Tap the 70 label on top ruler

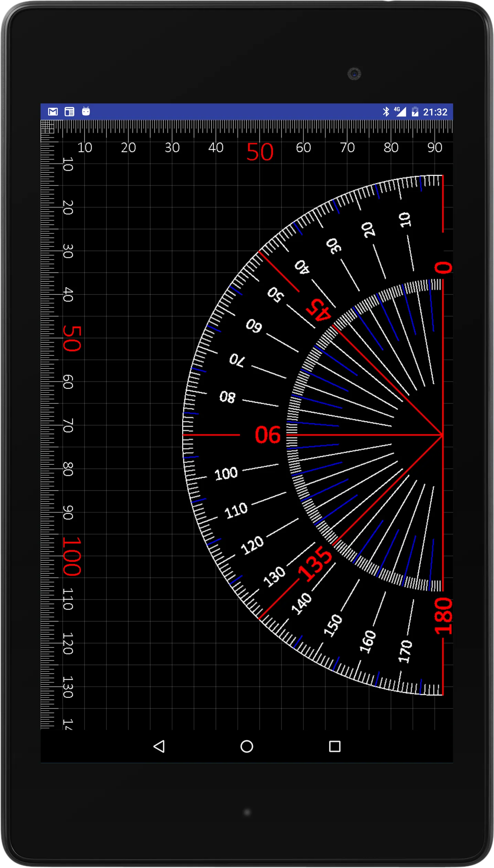coord(347,148)
